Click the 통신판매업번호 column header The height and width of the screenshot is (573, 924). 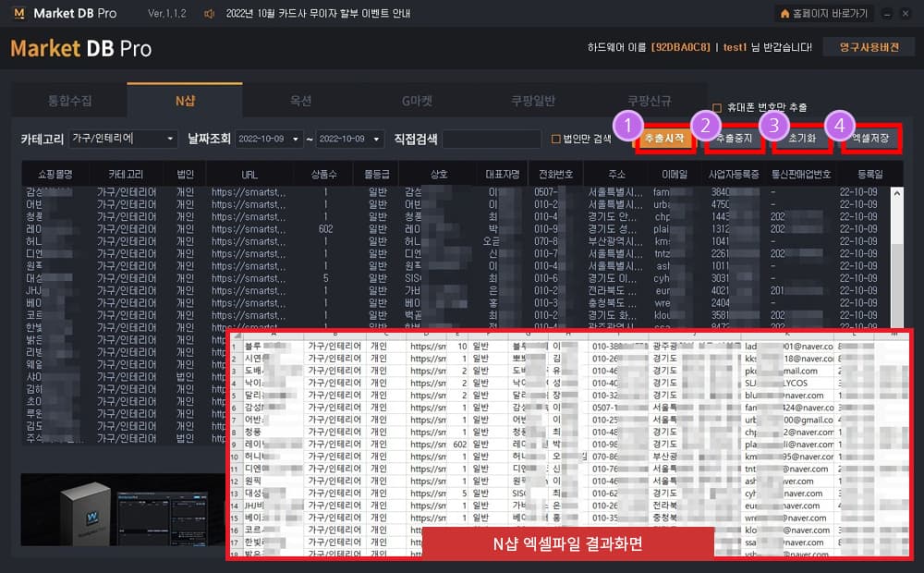[x=801, y=175]
